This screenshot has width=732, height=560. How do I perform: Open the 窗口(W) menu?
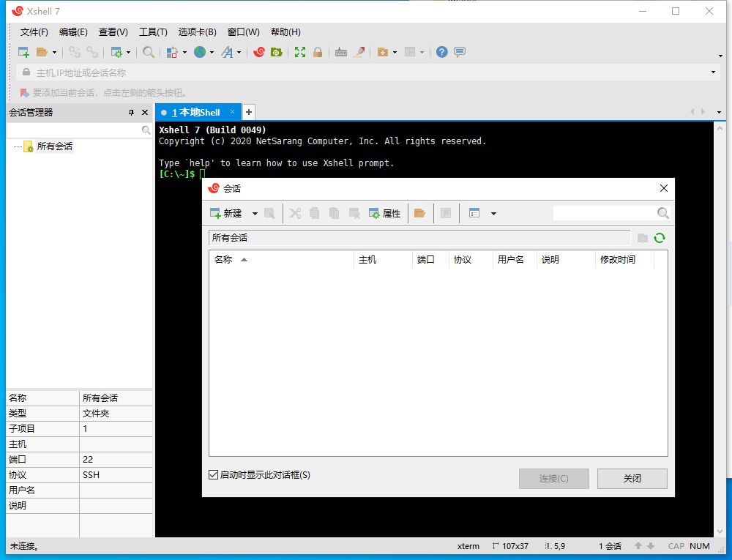click(x=243, y=31)
